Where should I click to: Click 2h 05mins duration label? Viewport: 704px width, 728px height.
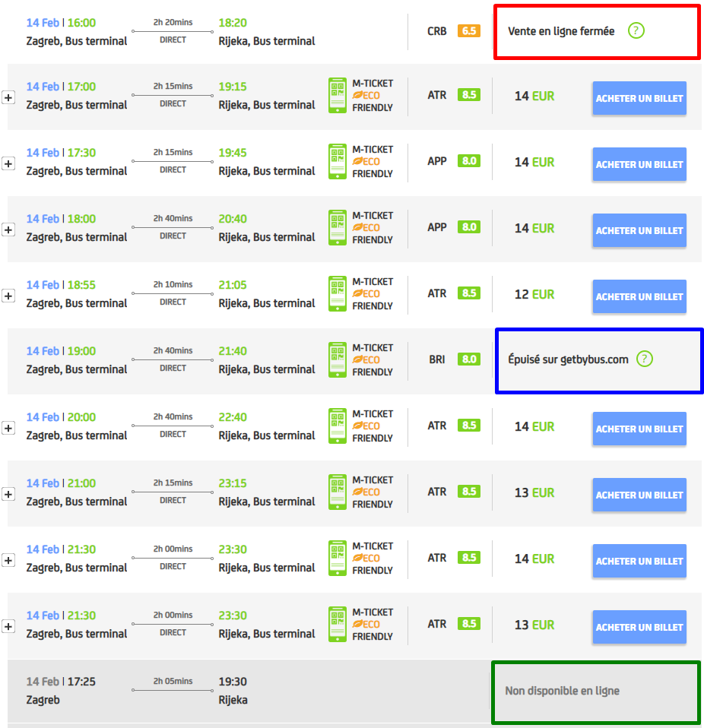(x=173, y=681)
